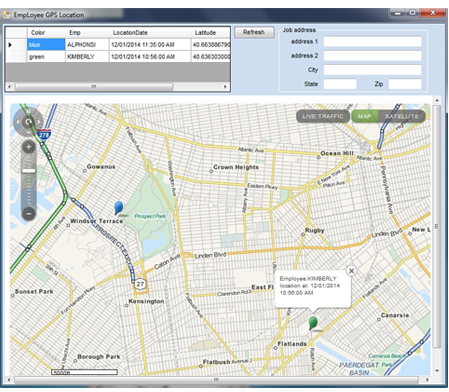Click the address 2 input field
Image resolution: width=449 pixels, height=392 pixels.
click(372, 56)
